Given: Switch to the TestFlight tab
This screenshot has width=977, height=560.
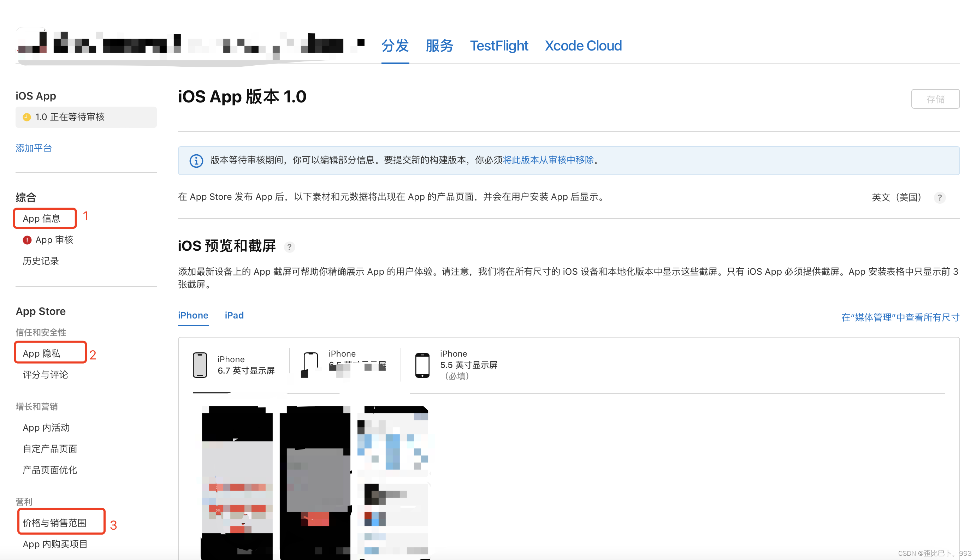Looking at the screenshot, I should point(499,46).
